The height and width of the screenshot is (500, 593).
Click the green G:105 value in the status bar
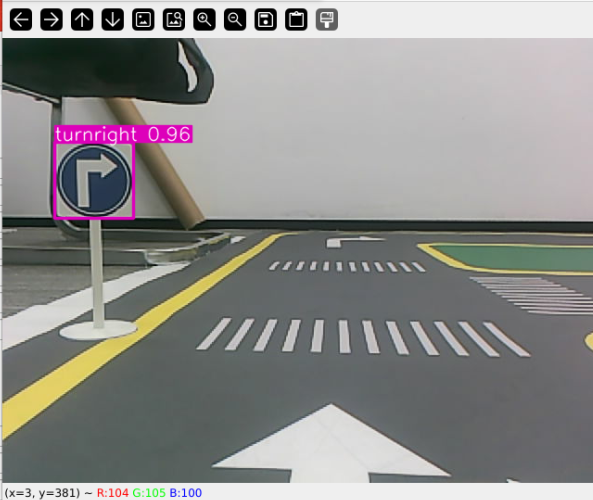point(149,493)
